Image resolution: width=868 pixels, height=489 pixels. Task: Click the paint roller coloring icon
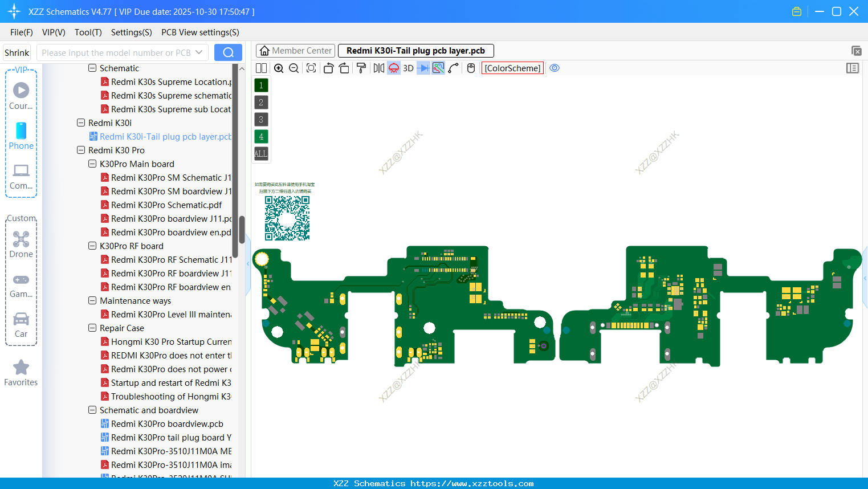(361, 68)
